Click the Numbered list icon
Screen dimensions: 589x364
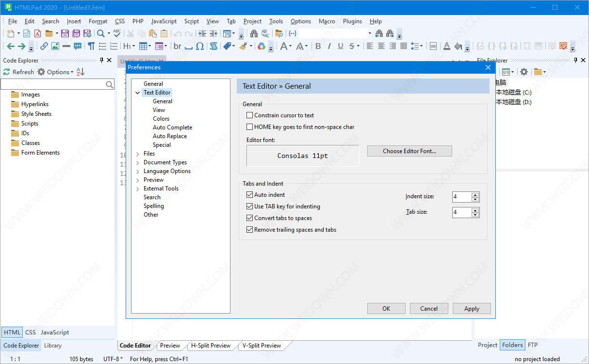point(114,46)
